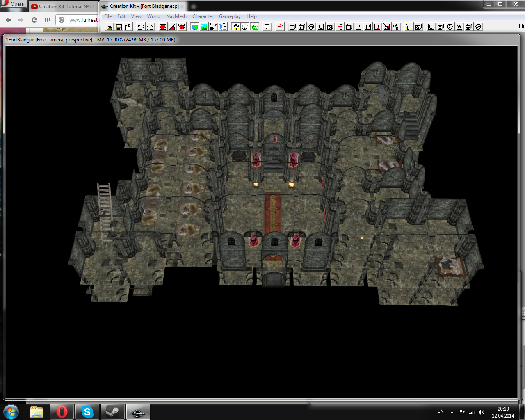
Task: Save the plugin with floppy disk icon
Action: [119, 27]
